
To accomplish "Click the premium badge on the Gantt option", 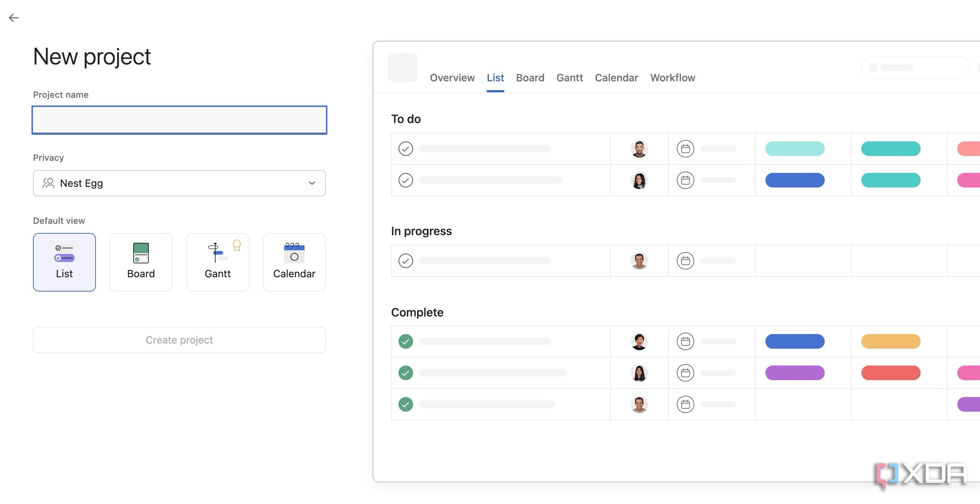I will coord(237,246).
